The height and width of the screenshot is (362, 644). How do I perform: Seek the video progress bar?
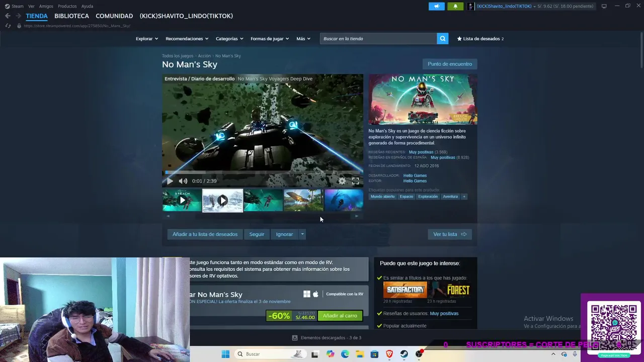coord(263,172)
